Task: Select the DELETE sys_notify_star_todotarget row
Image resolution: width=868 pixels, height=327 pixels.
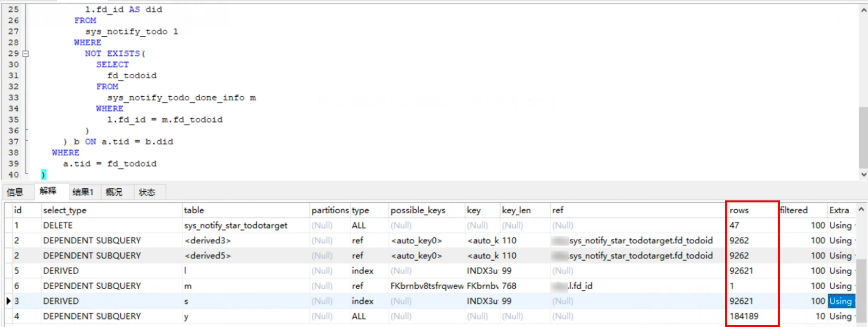Action: point(235,226)
